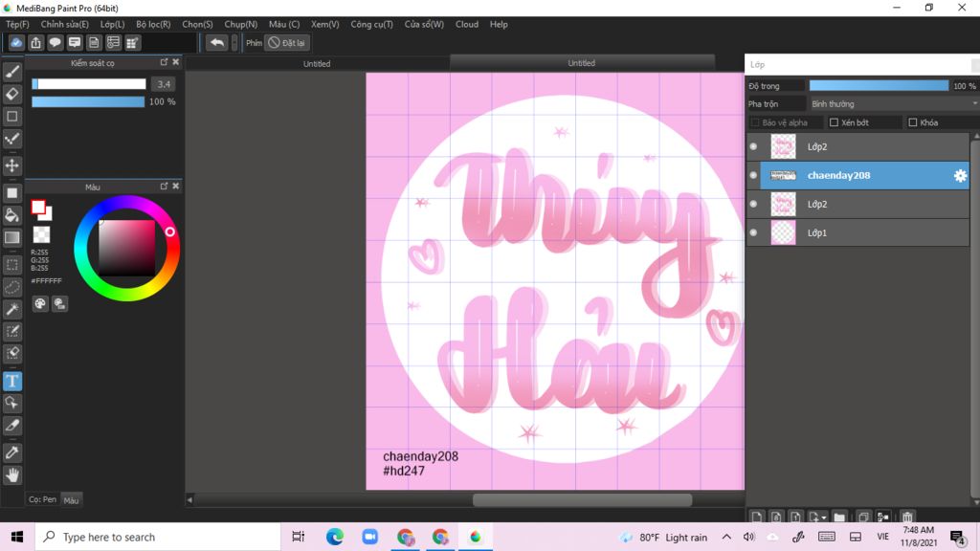980x551 pixels.
Task: Select the Fill rectangle tool
Action: click(x=11, y=193)
